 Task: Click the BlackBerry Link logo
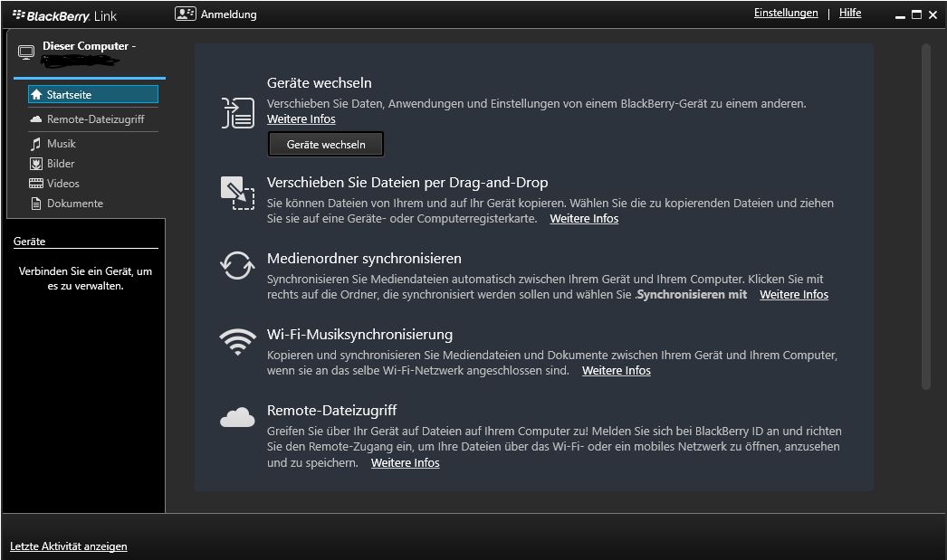(x=64, y=15)
